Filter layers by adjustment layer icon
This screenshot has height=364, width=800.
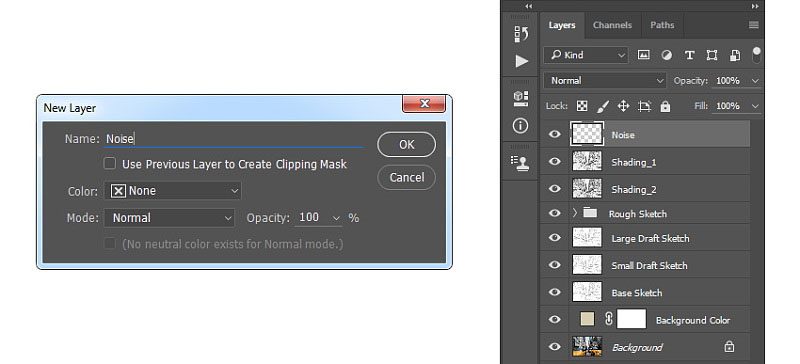(x=666, y=55)
